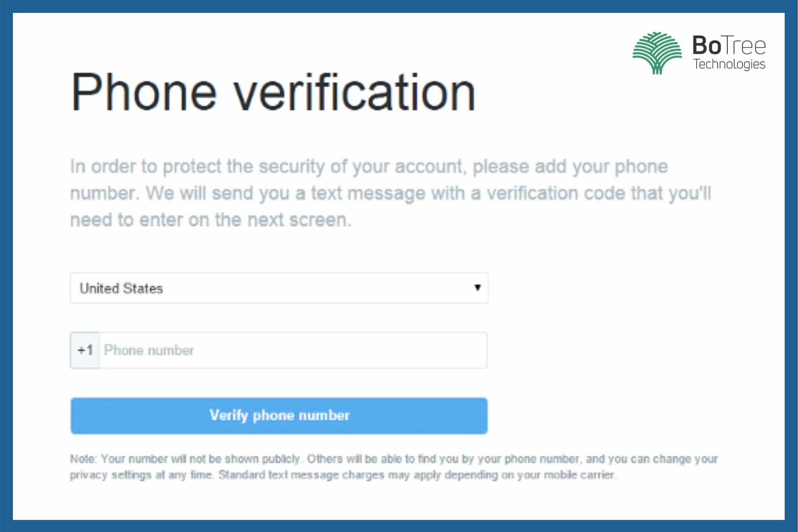Click the word verification in the heading
Viewport: 798px width, 532px height.
point(355,92)
